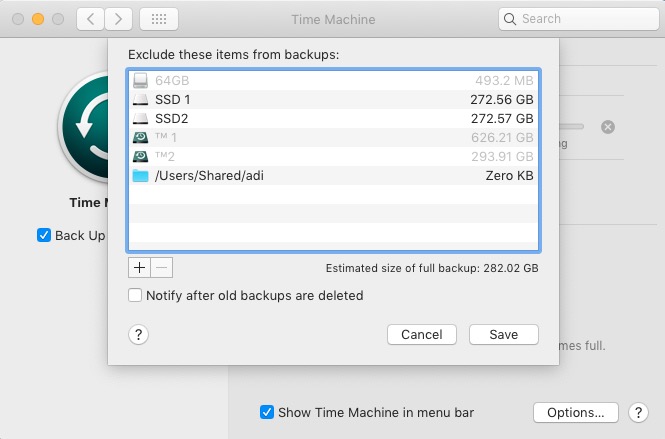Click the backup progress bar
Screen dimensions: 665x439
point(572,126)
